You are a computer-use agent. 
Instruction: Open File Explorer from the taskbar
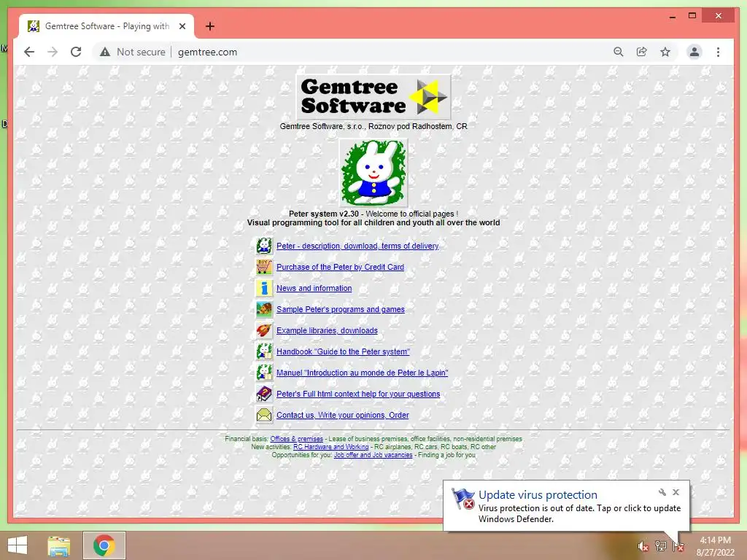[59, 545]
